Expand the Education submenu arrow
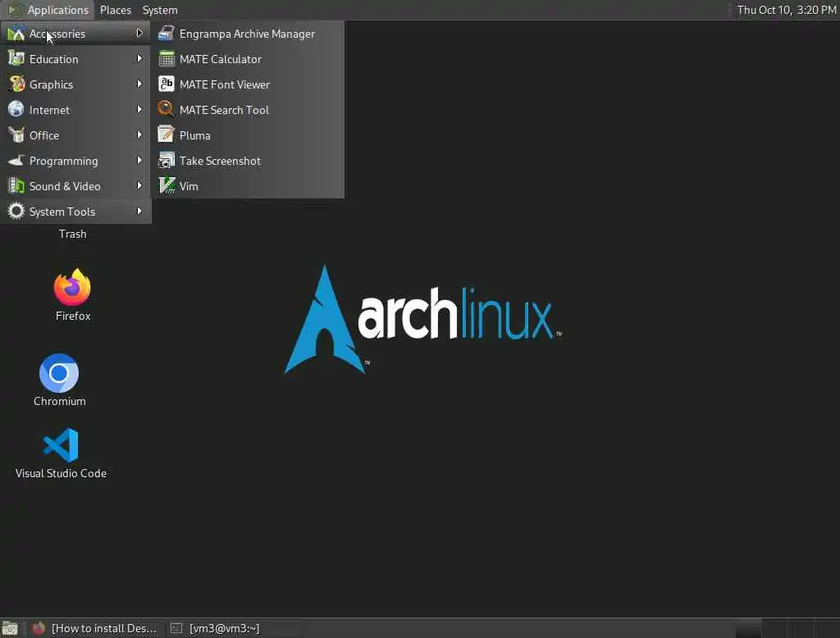Image resolution: width=840 pixels, height=638 pixels. coord(139,58)
